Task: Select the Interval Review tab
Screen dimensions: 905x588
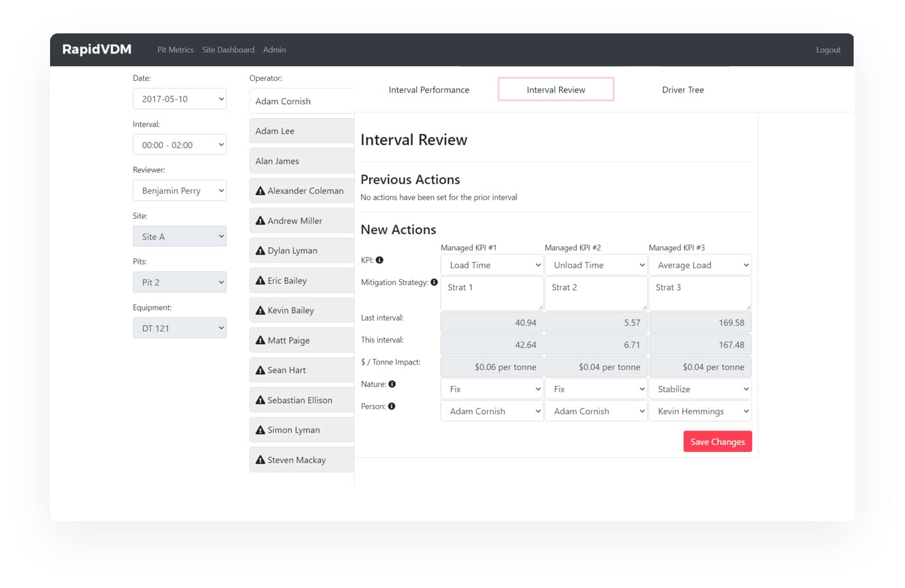Action: pos(556,90)
